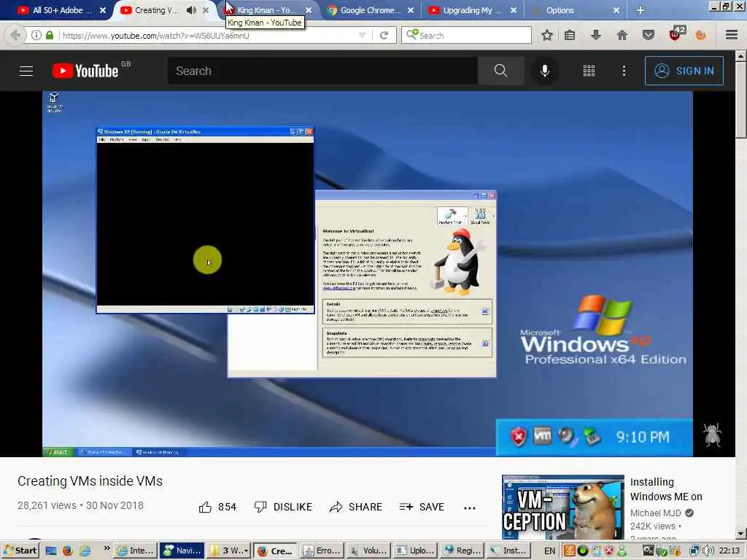Launch Internet Explorer from quick launch

(x=85, y=551)
